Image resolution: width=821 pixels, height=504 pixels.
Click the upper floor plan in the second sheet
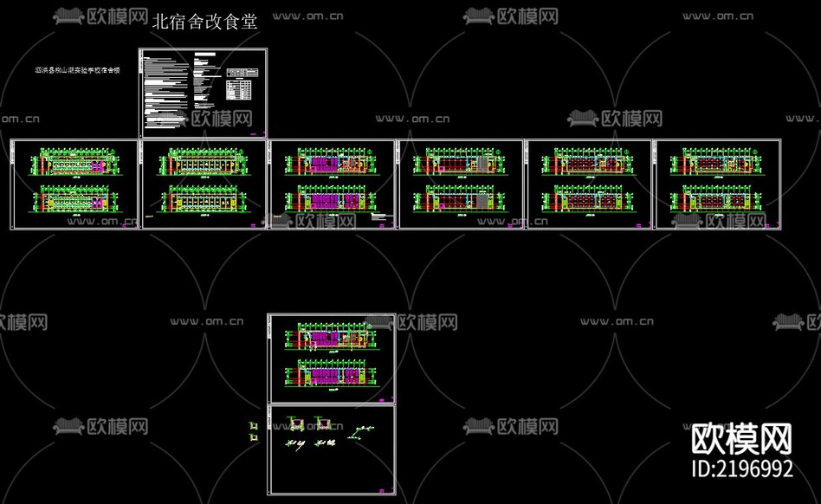(204, 163)
